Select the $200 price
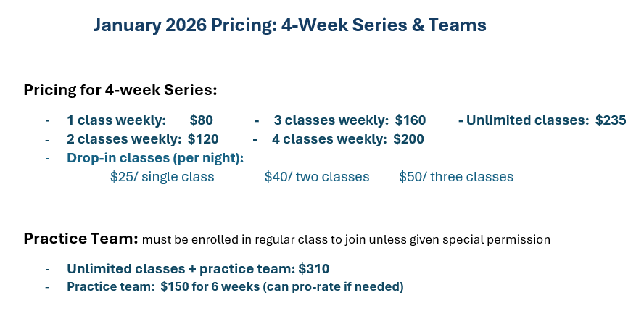This screenshot has height=311, width=644. [408, 138]
